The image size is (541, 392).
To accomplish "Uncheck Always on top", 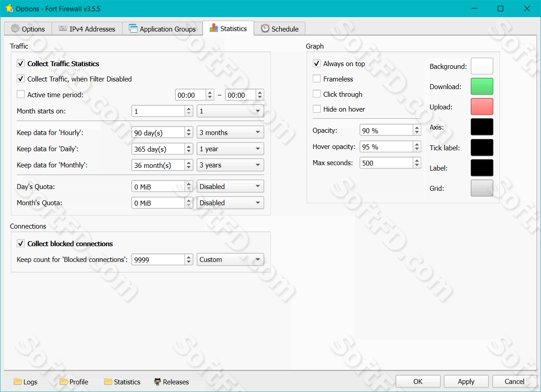I will [316, 64].
